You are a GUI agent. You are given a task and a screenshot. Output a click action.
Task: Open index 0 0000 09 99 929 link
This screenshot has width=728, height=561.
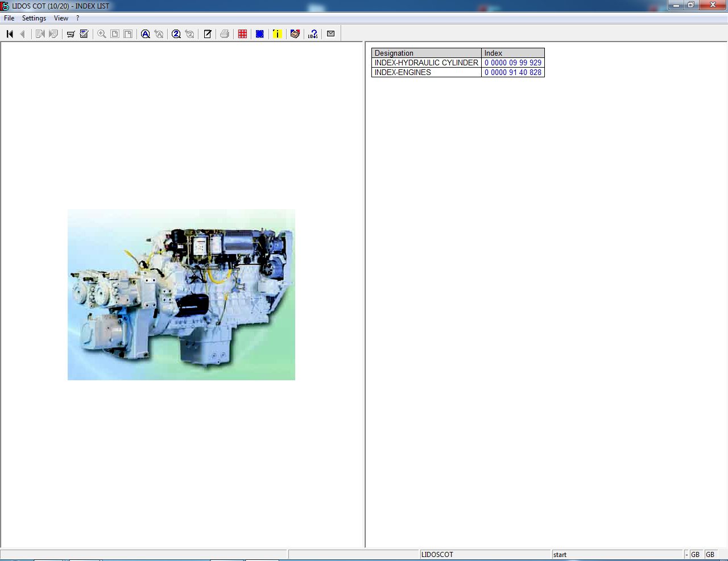pos(512,63)
